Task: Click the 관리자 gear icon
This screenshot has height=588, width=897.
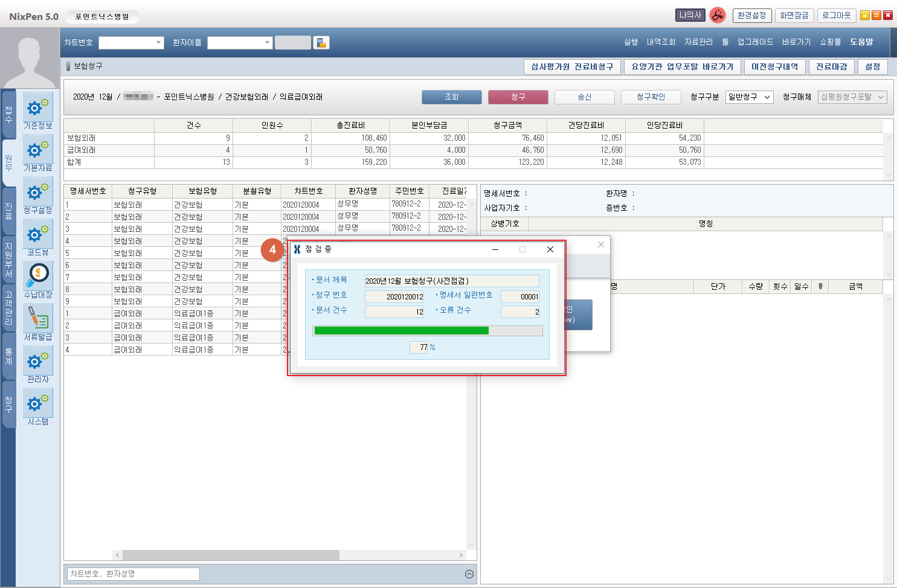Action: pos(37,361)
